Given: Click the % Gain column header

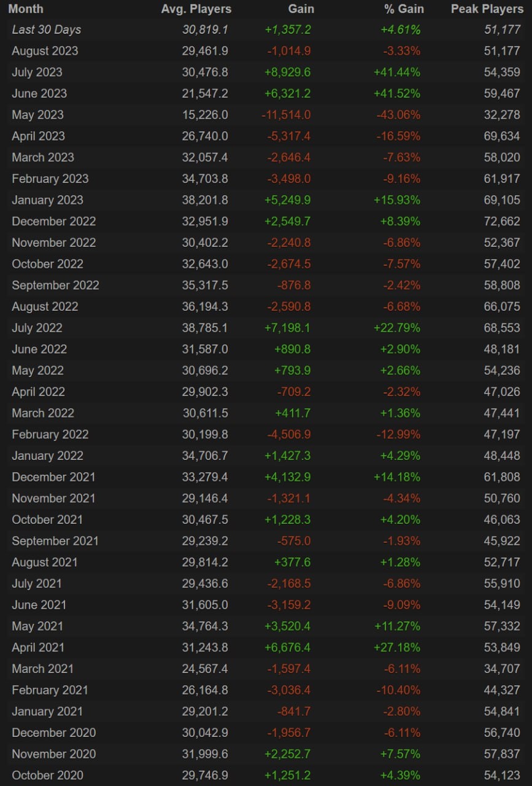Looking at the screenshot, I should click(x=401, y=9).
